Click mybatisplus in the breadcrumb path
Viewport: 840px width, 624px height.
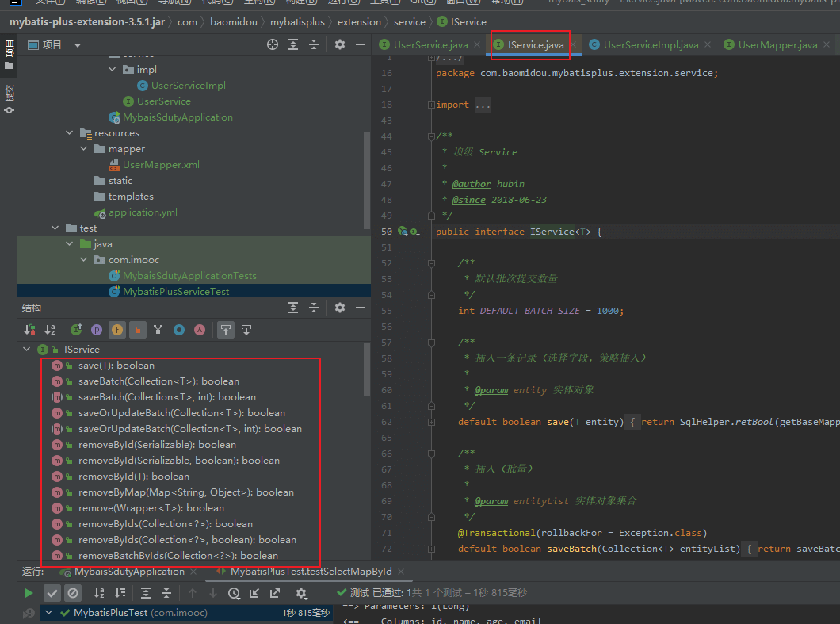click(x=297, y=22)
